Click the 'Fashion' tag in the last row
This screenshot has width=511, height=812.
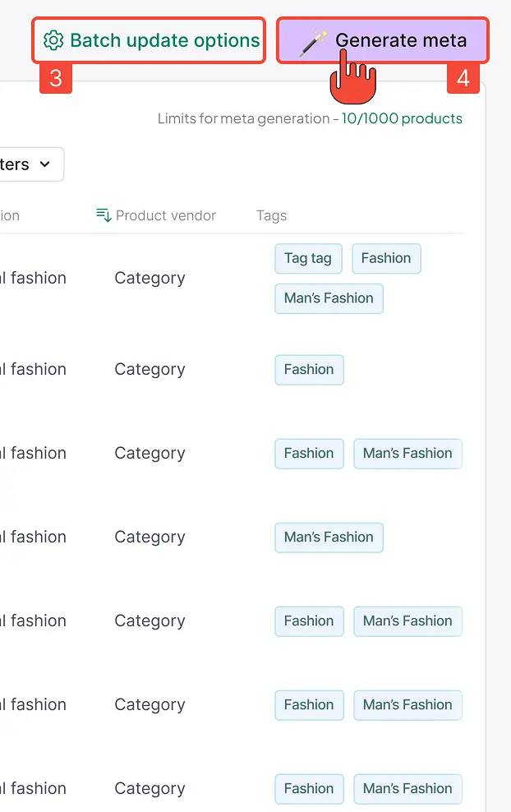tap(309, 789)
